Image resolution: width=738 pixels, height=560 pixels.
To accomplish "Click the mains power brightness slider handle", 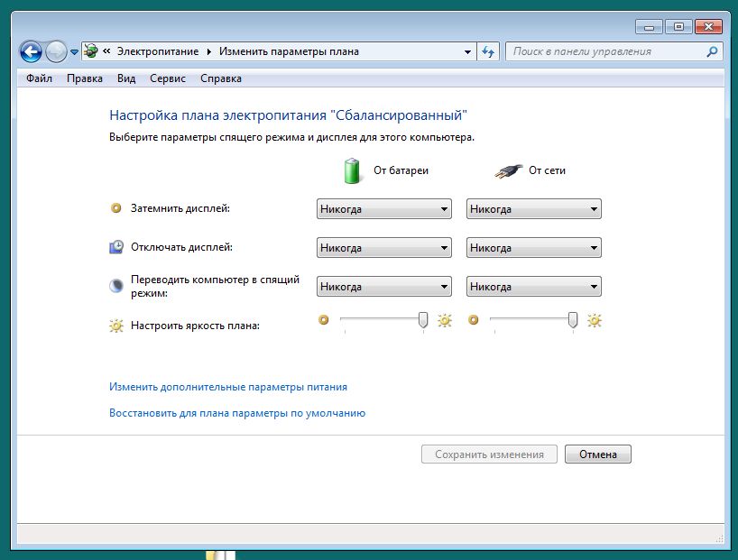I will [573, 320].
